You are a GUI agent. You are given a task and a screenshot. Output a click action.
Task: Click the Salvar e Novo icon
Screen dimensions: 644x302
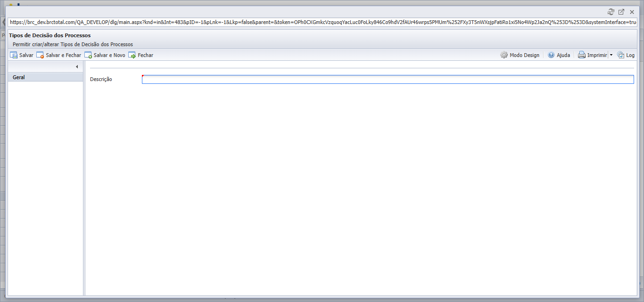(x=88, y=55)
